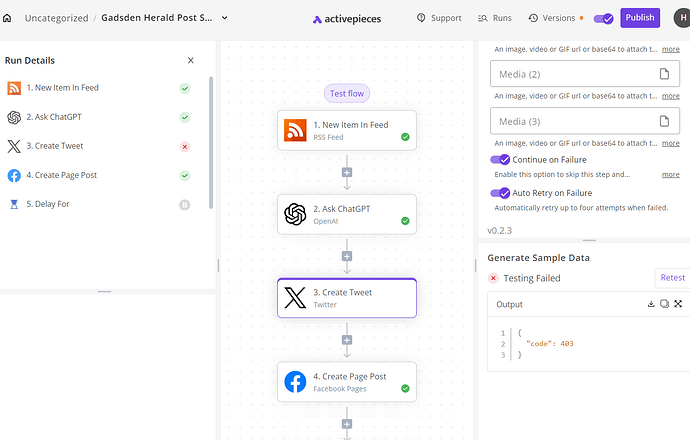Click the left panel horizontal resize handle
This screenshot has height=440, width=690.
click(x=104, y=291)
